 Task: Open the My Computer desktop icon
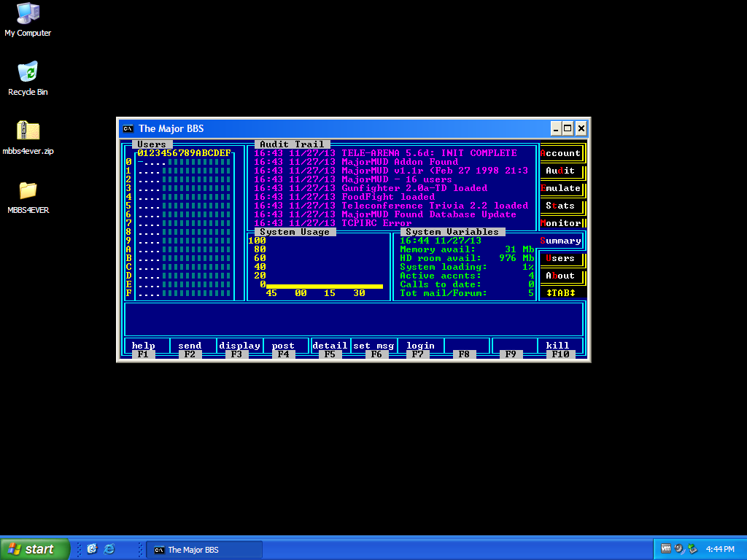click(x=28, y=13)
